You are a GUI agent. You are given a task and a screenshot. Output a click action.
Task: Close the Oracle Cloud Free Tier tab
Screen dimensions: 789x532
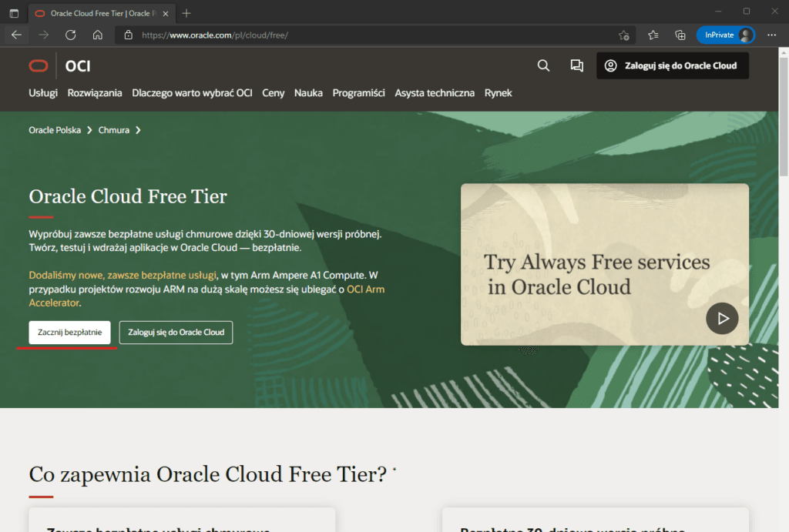click(x=166, y=14)
